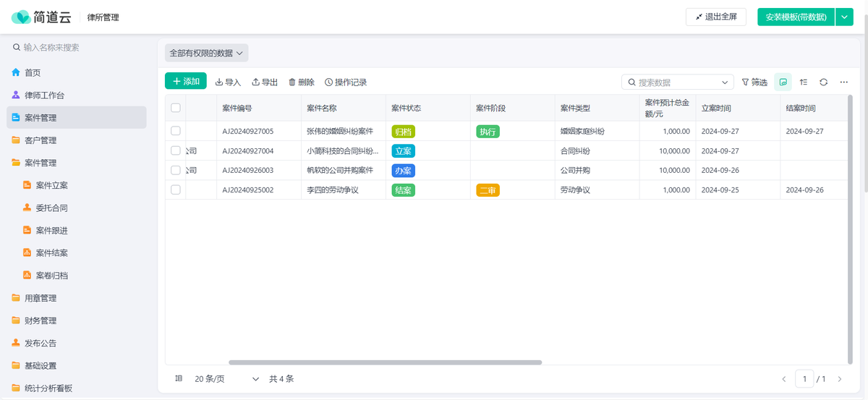868x400 pixels.
Task: Click 退出全屏 button
Action: click(715, 17)
